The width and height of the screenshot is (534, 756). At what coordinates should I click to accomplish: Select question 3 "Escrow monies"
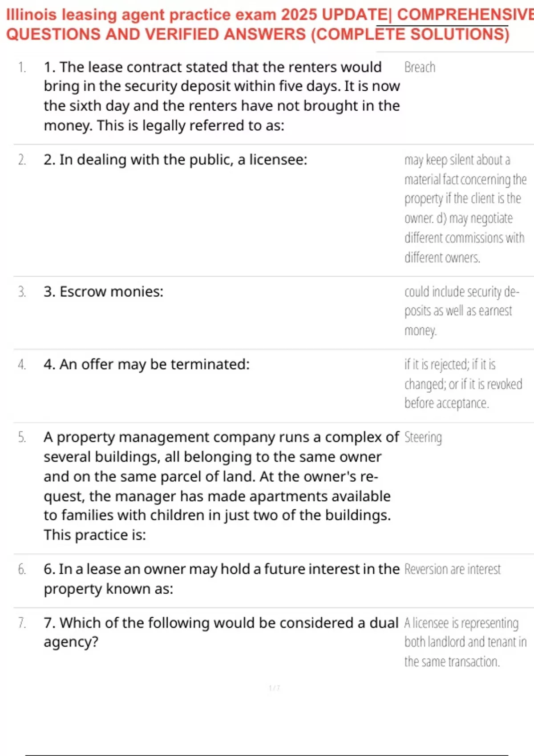pos(103,292)
